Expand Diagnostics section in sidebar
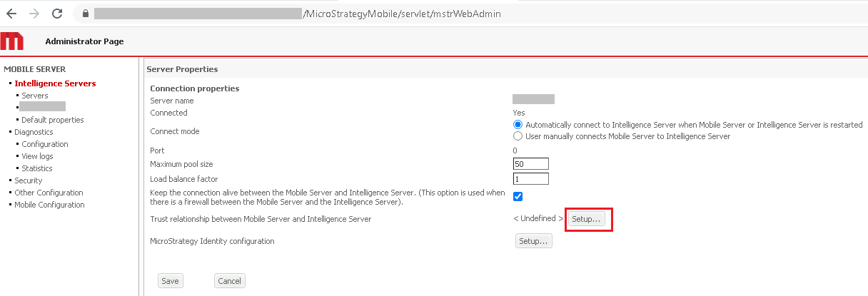Viewport: 868px width, 296px height. [34, 132]
